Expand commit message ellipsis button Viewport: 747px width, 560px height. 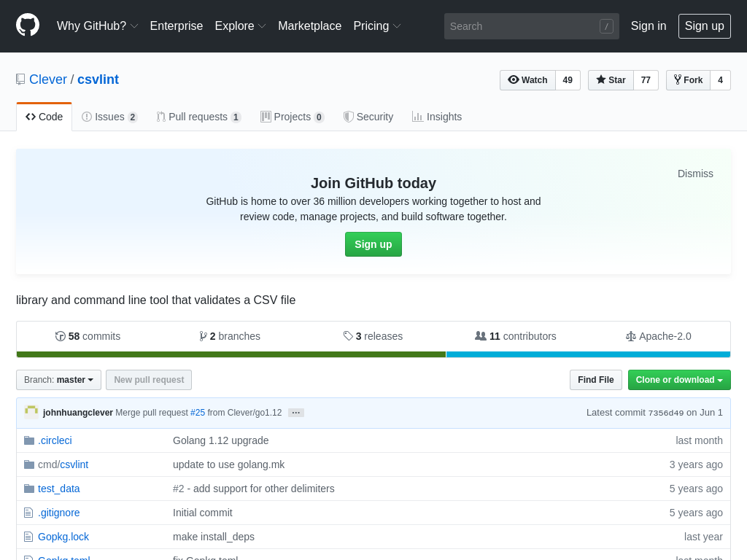296,413
